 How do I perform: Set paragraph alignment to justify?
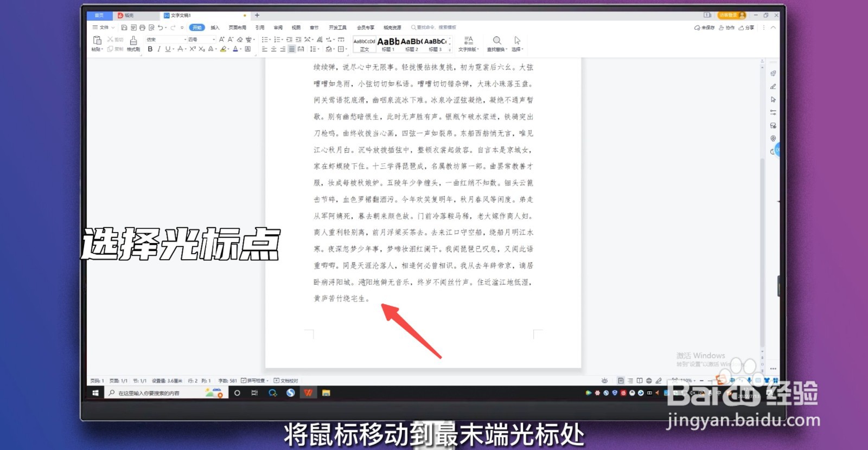point(292,49)
